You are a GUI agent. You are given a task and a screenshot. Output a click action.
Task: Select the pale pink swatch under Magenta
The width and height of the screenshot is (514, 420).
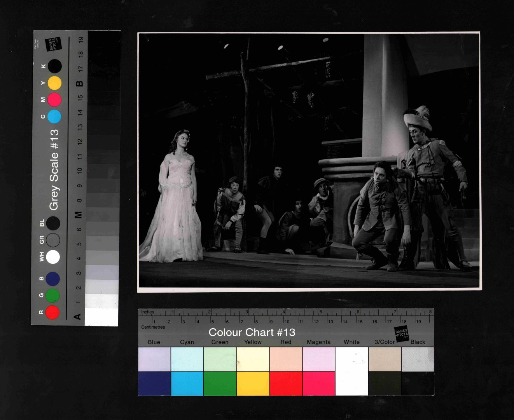pos(318,359)
